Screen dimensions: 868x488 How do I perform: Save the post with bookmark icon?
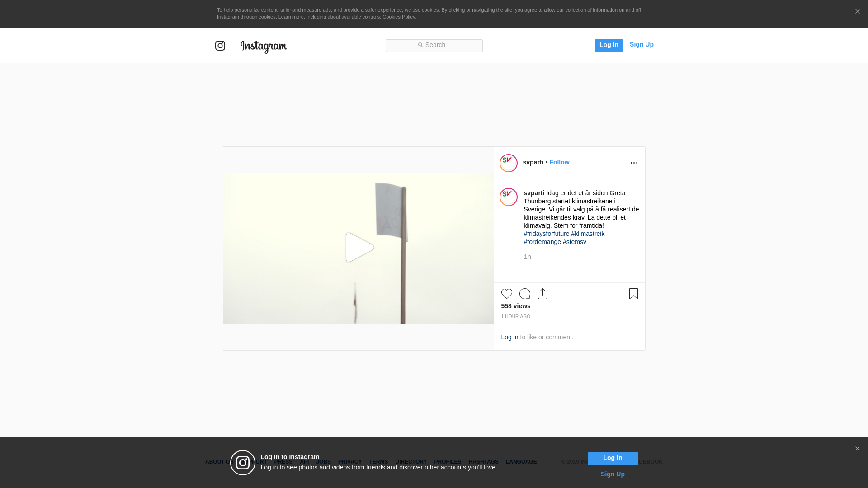633,294
